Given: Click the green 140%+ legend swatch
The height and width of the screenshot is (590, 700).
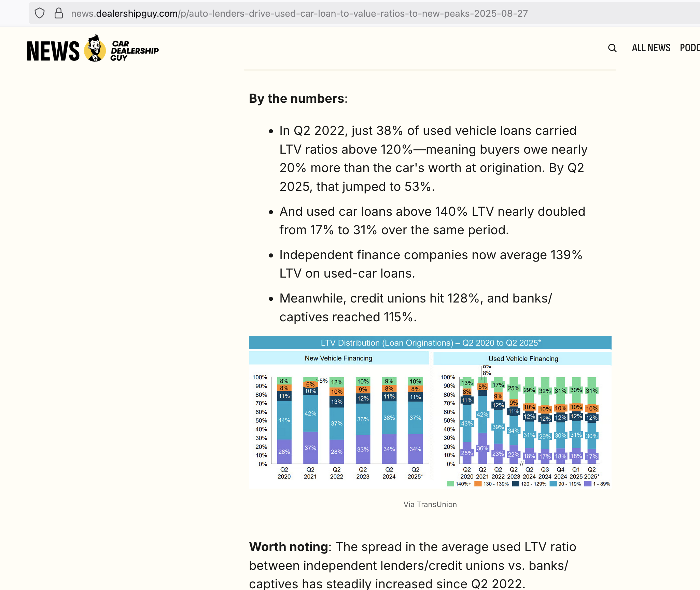Looking at the screenshot, I should pyautogui.click(x=450, y=484).
